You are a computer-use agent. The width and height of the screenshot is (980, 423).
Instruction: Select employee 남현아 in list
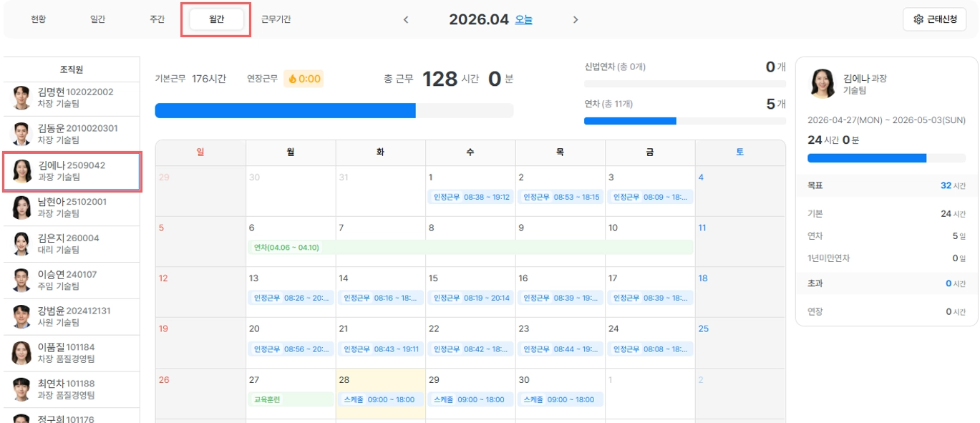click(x=72, y=208)
